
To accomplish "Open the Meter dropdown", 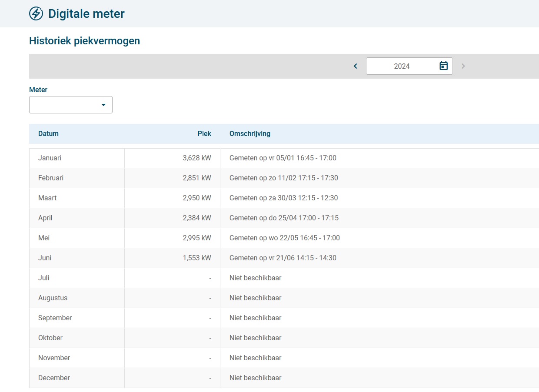I will [x=71, y=105].
